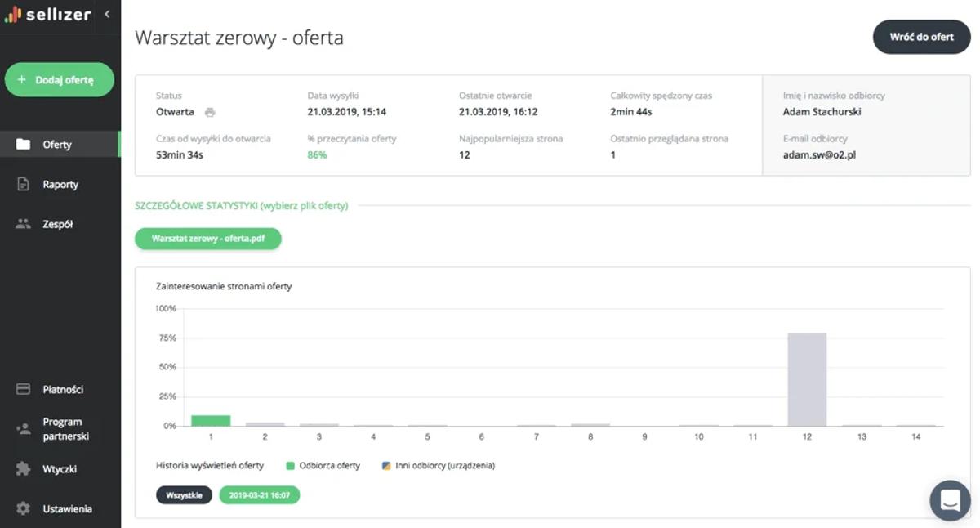Select the Warsztat zerowy - oferta.pdf file
Viewport: 980px width, 528px height.
click(x=208, y=239)
